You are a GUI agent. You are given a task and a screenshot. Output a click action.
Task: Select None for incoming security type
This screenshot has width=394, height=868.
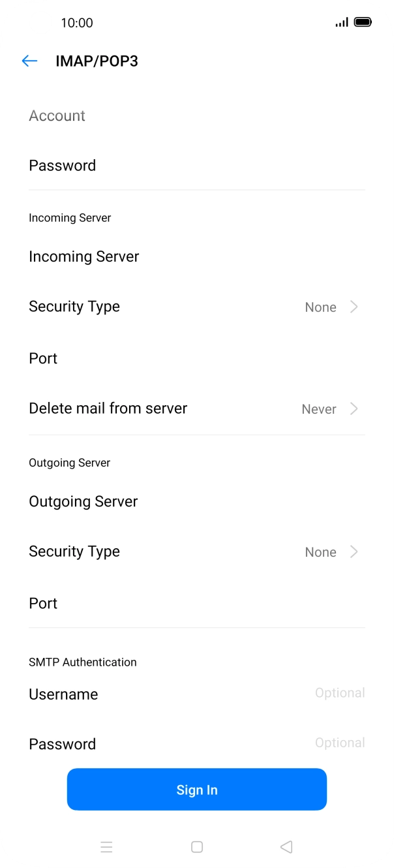320,307
